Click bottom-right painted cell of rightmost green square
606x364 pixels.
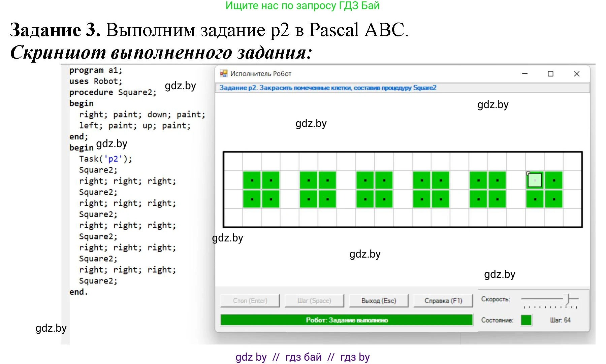(x=554, y=199)
